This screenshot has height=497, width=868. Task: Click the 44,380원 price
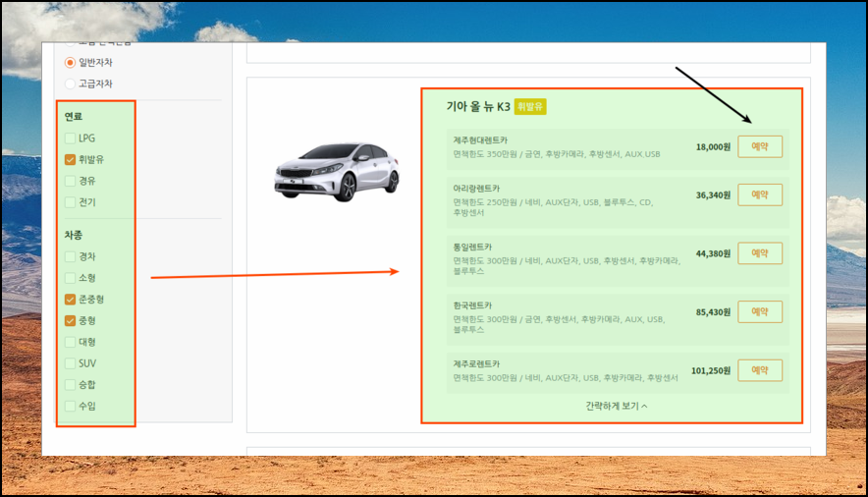[x=713, y=254]
